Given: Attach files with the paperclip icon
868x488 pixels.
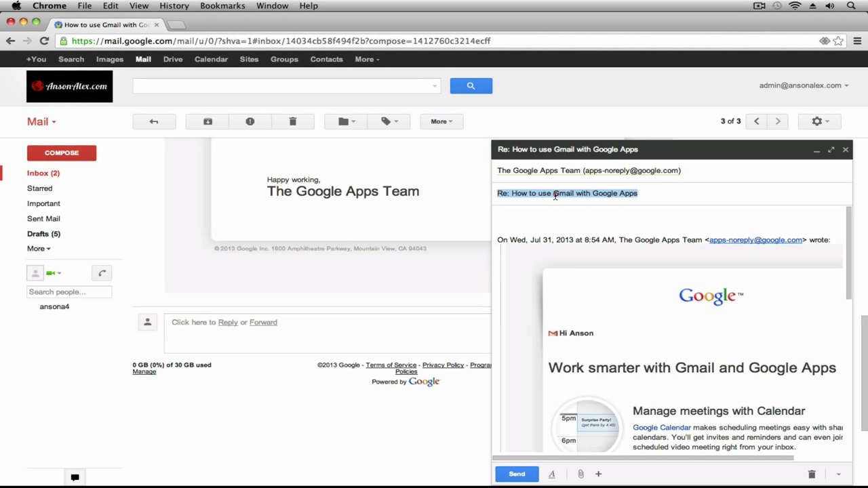Looking at the screenshot, I should coord(580,474).
